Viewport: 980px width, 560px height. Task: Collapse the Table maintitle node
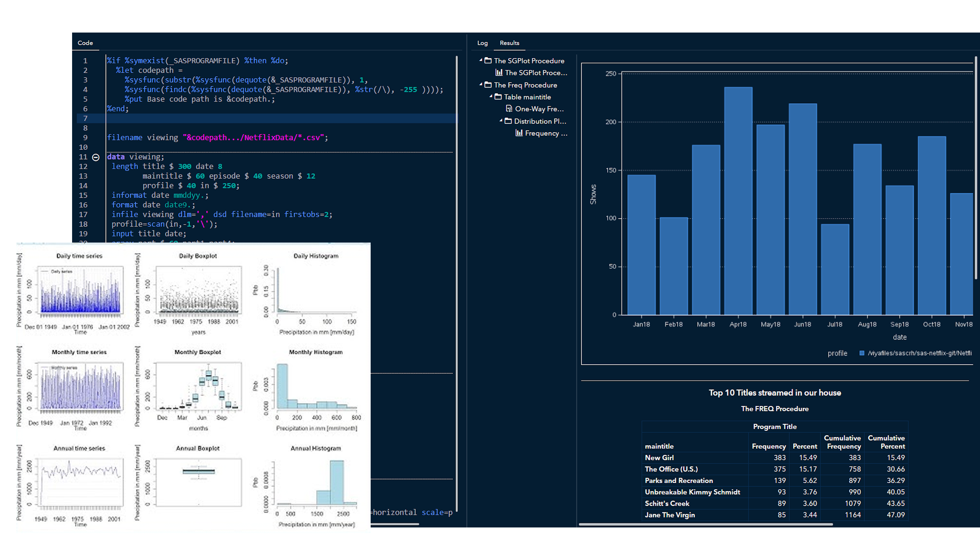[x=491, y=97]
